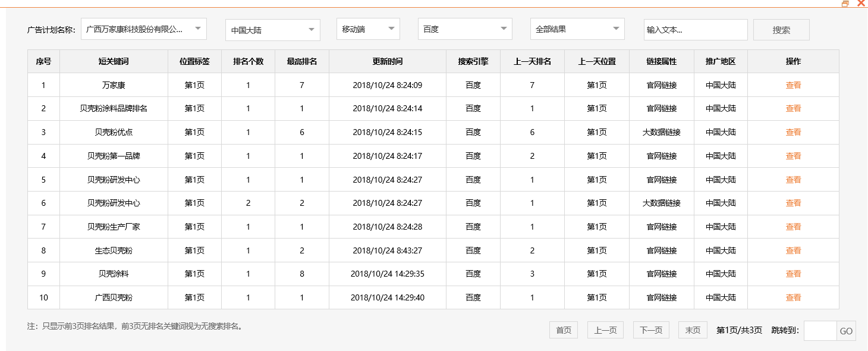Viewport: 868px width, 351px height.
Task: Click the 搜索 search button
Action: (x=781, y=29)
